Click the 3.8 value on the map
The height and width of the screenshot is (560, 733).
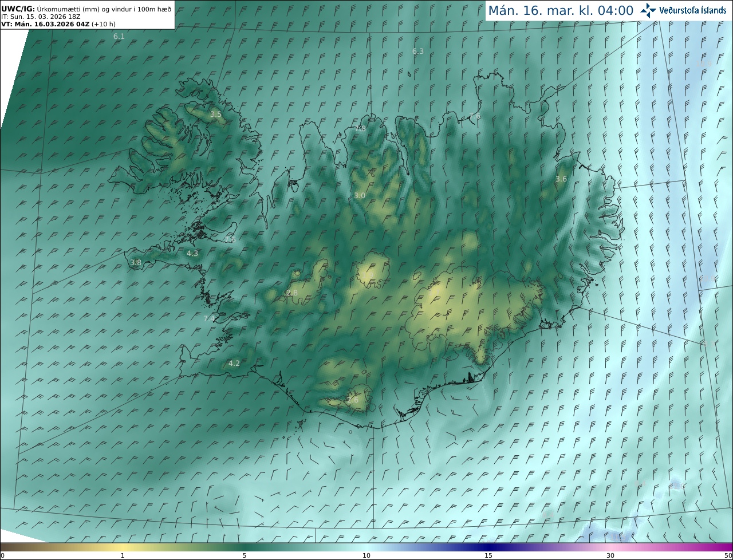[136, 263]
